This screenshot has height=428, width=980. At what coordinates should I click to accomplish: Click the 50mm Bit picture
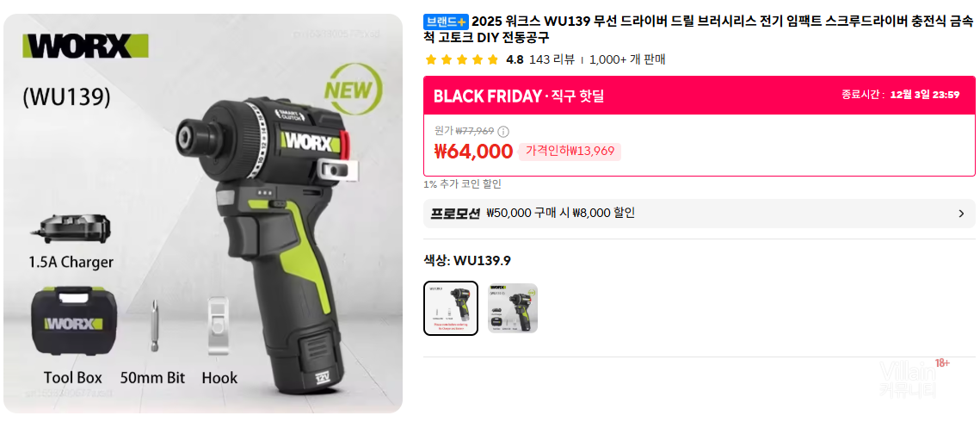coord(153,326)
